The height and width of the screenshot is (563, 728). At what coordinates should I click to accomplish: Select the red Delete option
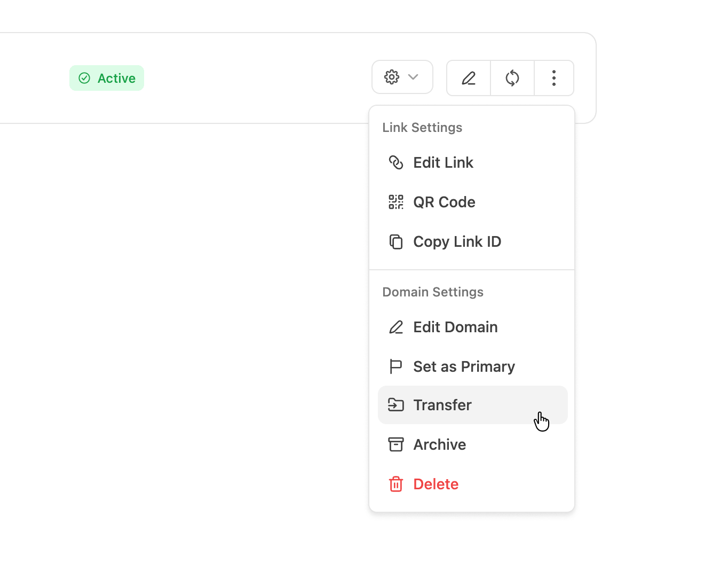tap(473, 484)
